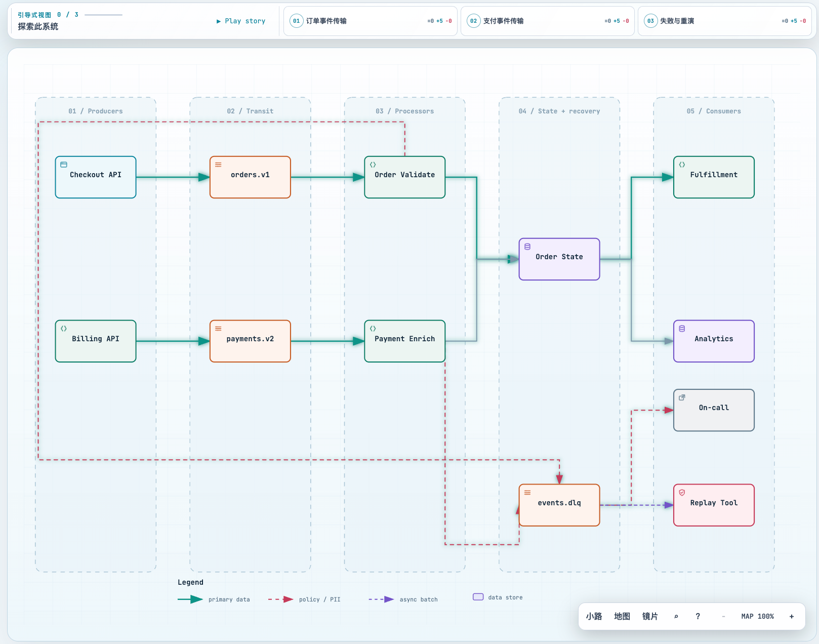
Task: Open search with the magnifier icon
Action: point(676,616)
